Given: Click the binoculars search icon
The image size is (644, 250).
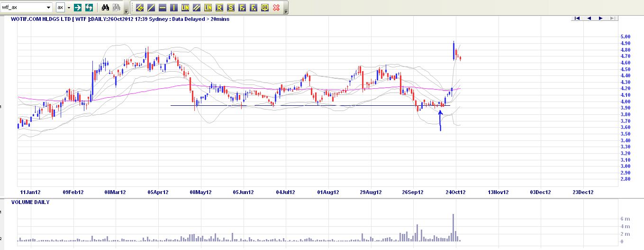Looking at the screenshot, I should click(106, 8).
